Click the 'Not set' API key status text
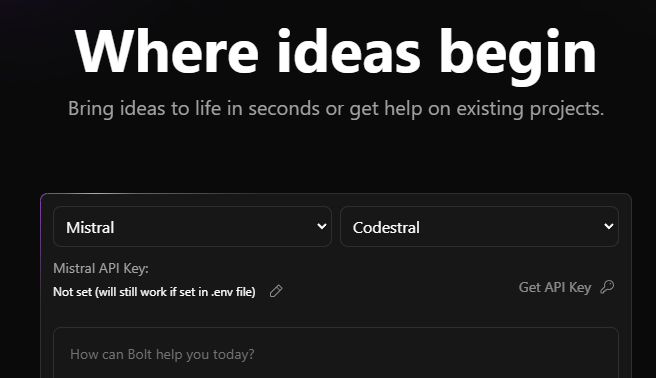This screenshot has height=378, width=656. click(154, 292)
